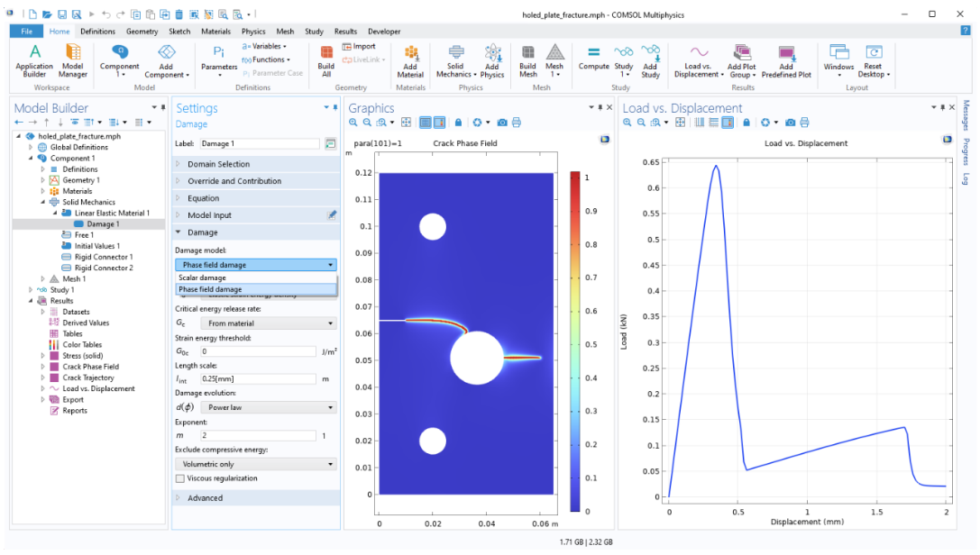This screenshot has width=980, height=555.
Task: Click the Import geometry icon
Action: pos(359,46)
